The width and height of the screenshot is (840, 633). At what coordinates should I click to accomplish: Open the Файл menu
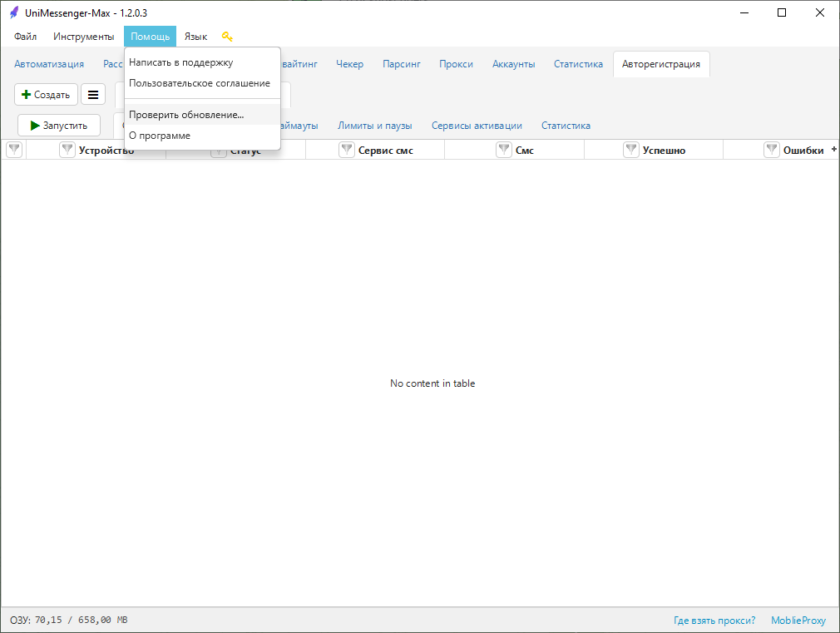pyautogui.click(x=25, y=37)
